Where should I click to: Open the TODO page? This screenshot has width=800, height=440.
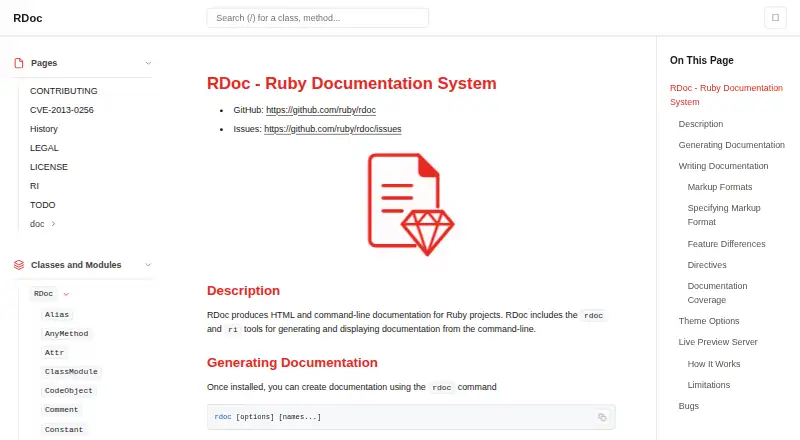42,205
